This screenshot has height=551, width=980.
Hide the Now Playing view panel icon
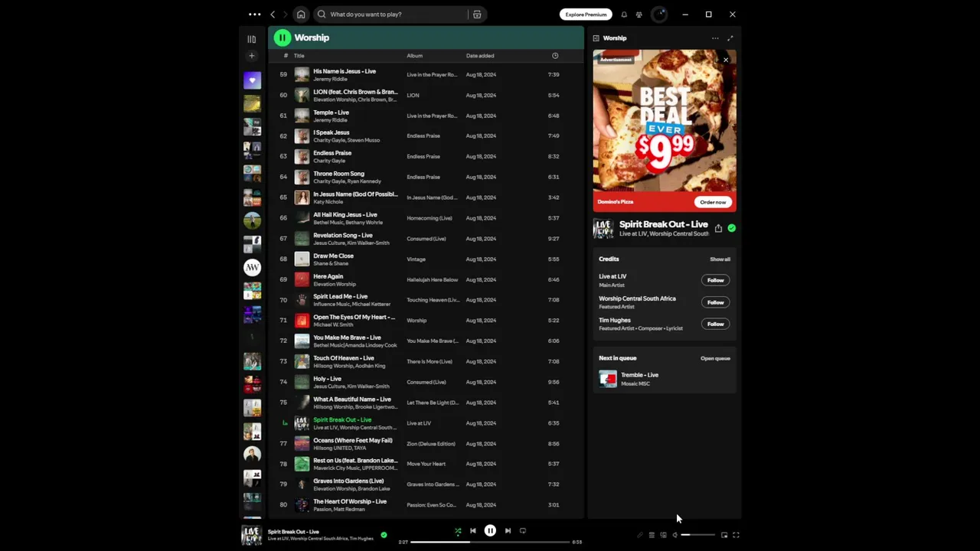(596, 38)
